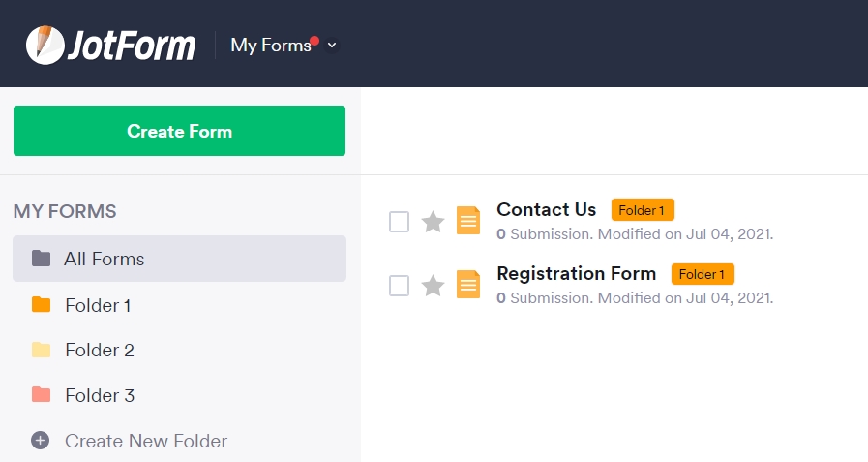Click the yellow Folder 2 folder icon

pyautogui.click(x=41, y=350)
